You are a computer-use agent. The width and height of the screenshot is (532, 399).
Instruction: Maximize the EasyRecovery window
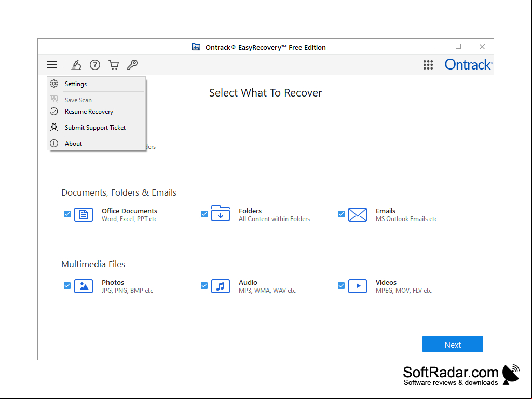click(458, 47)
